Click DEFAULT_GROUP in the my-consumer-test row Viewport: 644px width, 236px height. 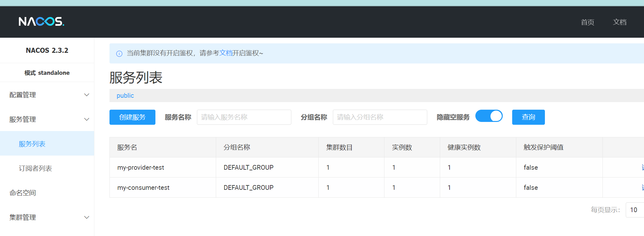coord(249,188)
